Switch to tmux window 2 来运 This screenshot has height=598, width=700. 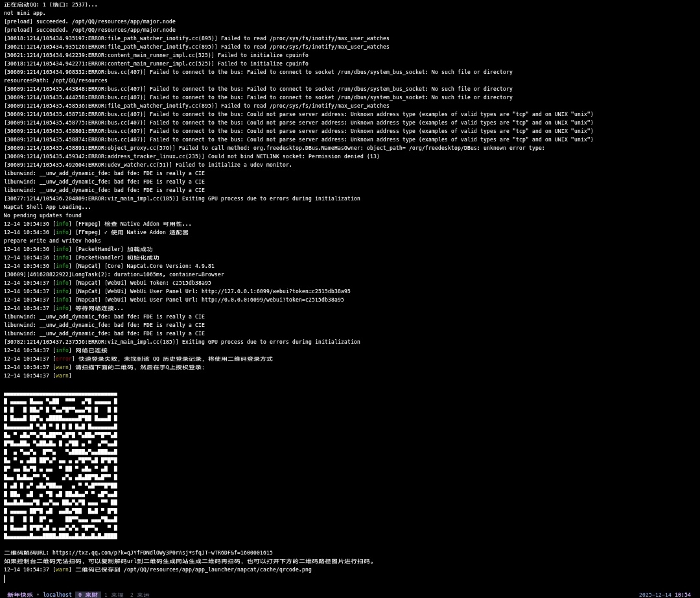coord(139,595)
